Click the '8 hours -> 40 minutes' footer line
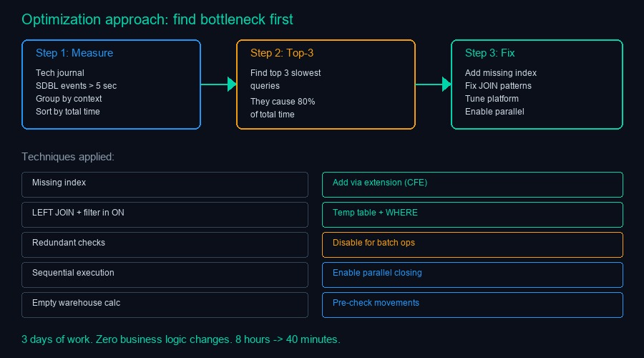644x358 pixels. (x=180, y=339)
